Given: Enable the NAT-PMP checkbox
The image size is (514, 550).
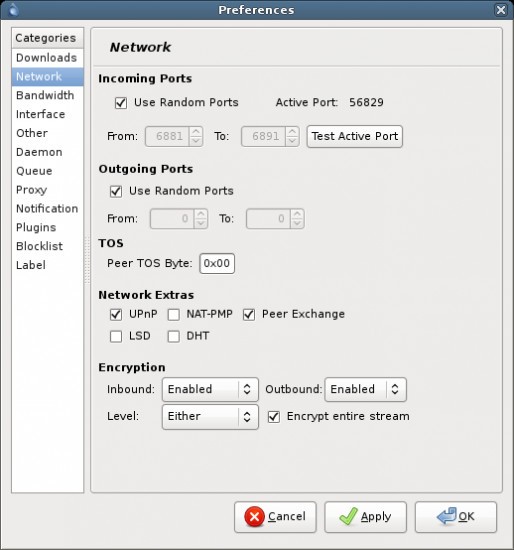Looking at the screenshot, I should 174,315.
